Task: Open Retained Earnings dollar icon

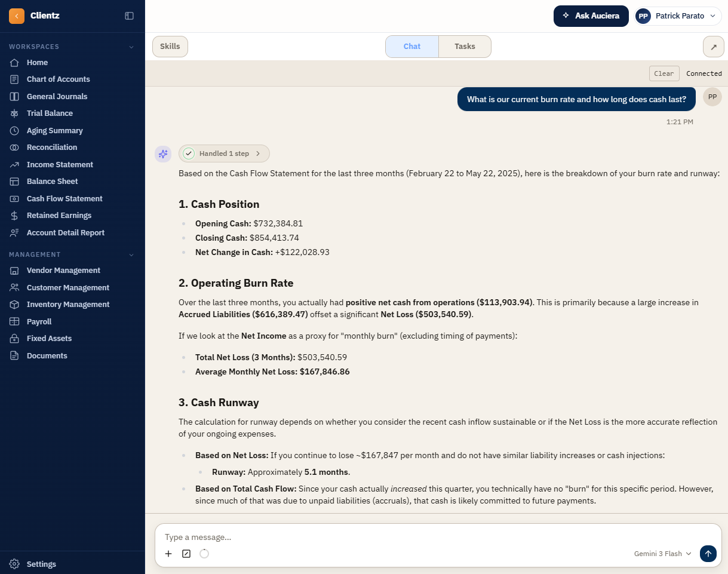Action: (15, 216)
